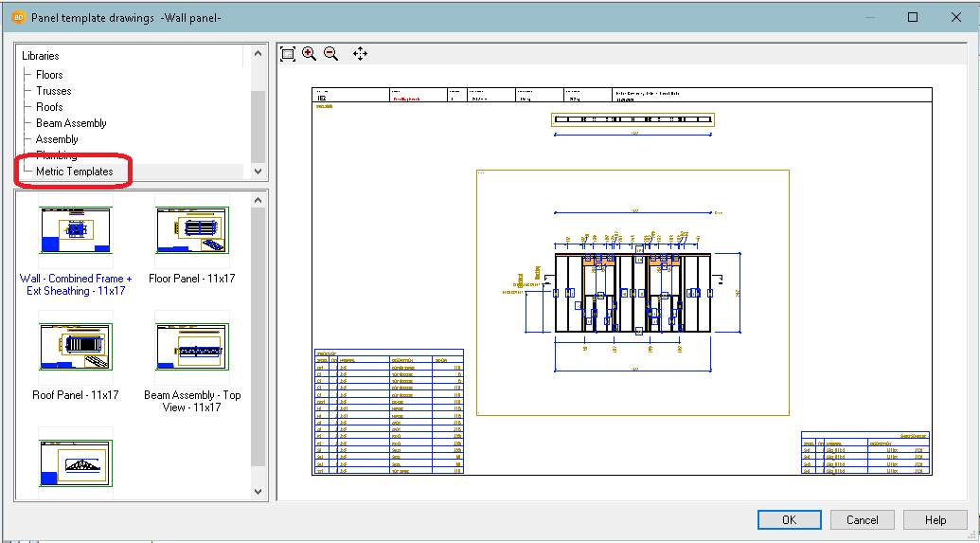The image size is (980, 543).
Task: Click the Cancel button
Action: (x=862, y=519)
